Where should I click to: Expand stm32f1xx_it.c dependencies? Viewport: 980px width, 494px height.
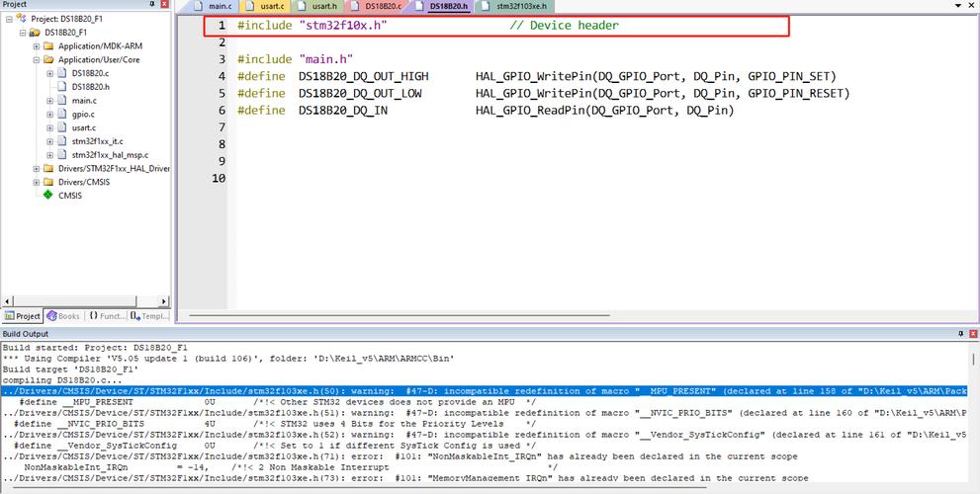click(x=50, y=141)
